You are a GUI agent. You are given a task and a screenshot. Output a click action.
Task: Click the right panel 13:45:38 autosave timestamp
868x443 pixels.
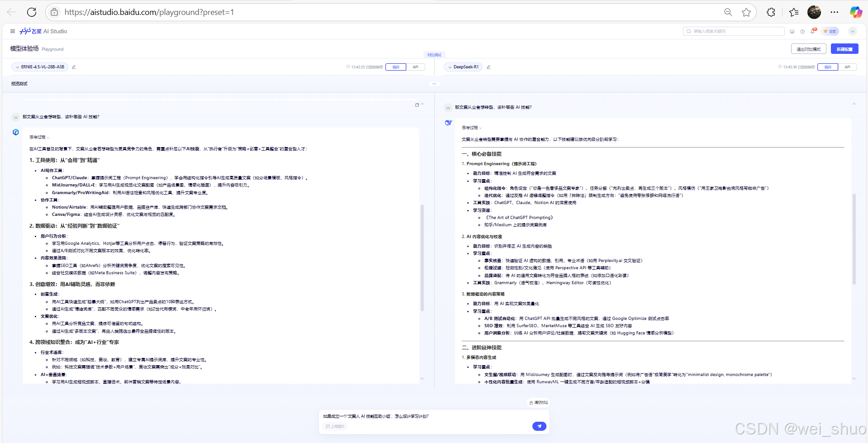[x=797, y=67]
